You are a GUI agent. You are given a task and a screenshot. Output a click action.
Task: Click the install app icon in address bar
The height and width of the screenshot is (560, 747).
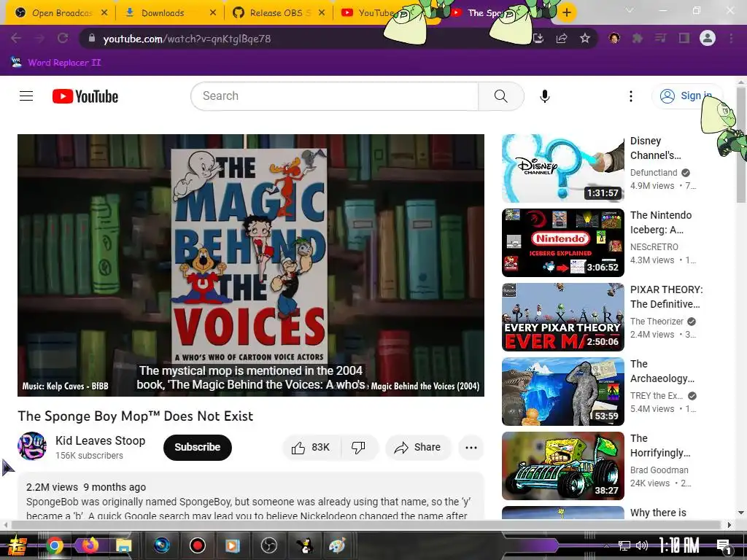pos(538,38)
